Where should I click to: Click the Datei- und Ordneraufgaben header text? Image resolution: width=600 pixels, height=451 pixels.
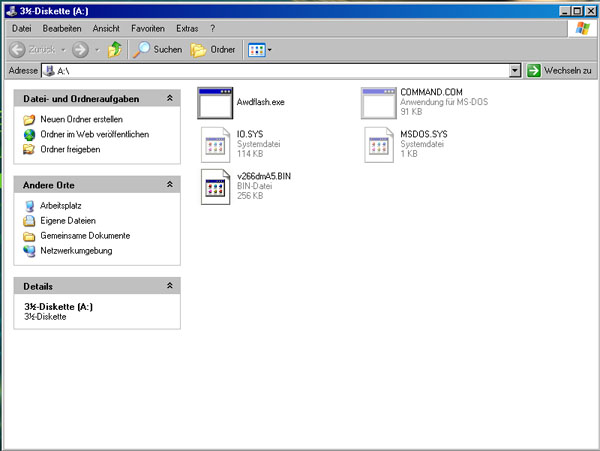[81, 99]
